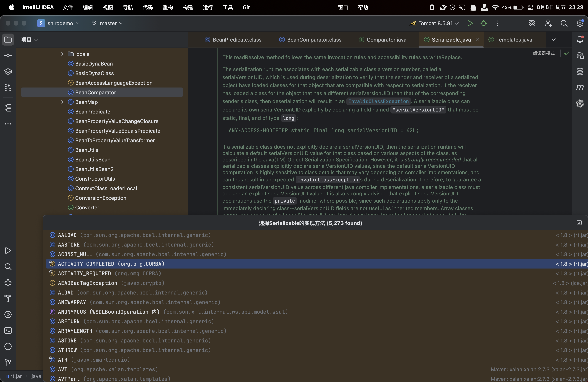Image resolution: width=588 pixels, height=382 pixels.
Task: Open the Terminal tool window
Action: pos(8,330)
